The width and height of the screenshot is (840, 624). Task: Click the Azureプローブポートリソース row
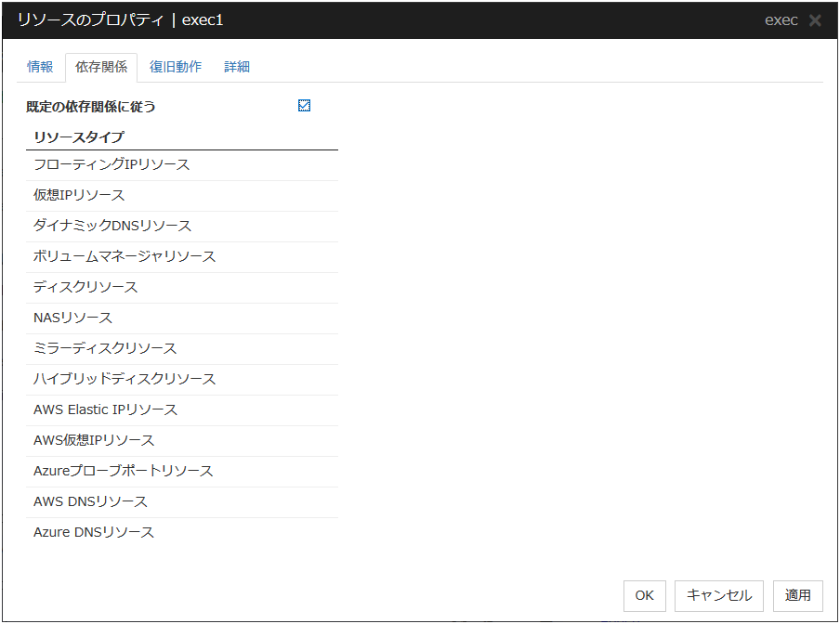[124, 471]
